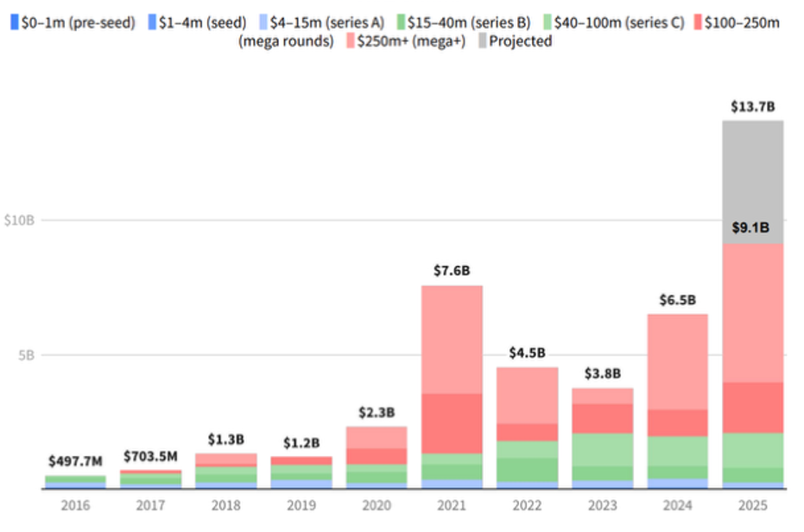The height and width of the screenshot is (532, 804).
Task: Select the gray projected segment of 2025 bar
Action: click(752, 181)
